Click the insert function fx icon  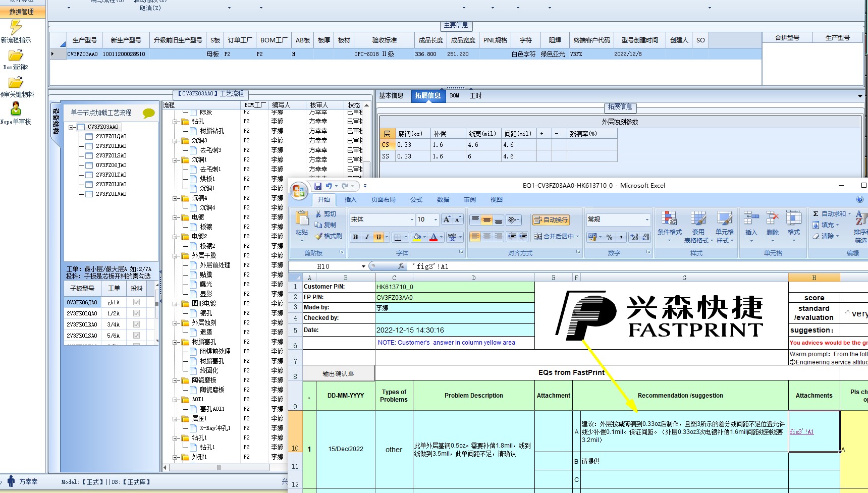(x=401, y=266)
